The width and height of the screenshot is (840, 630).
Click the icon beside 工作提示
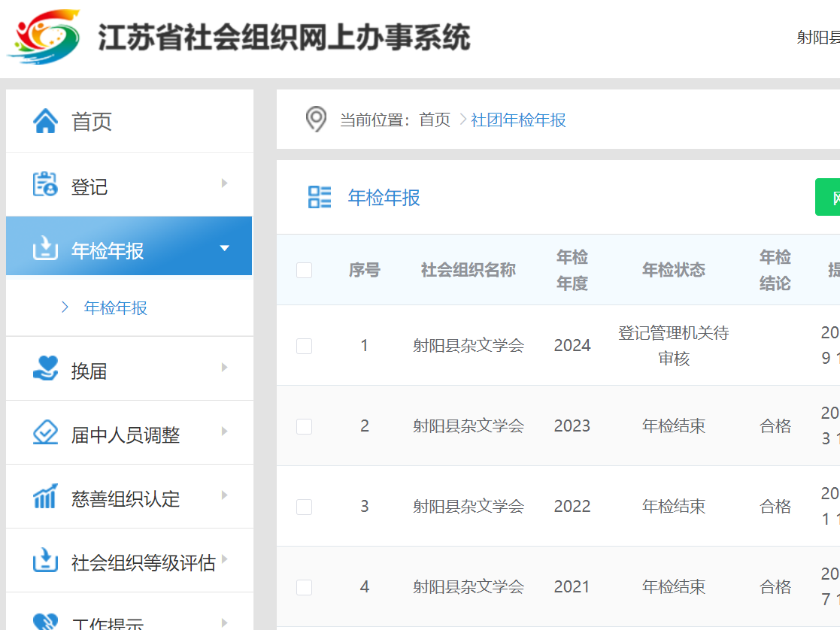point(46,622)
